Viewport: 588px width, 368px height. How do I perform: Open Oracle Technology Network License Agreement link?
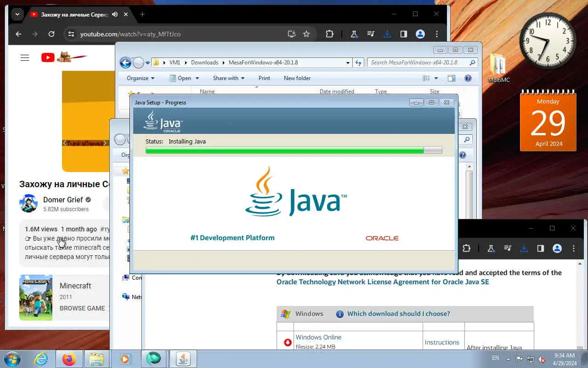click(383, 282)
